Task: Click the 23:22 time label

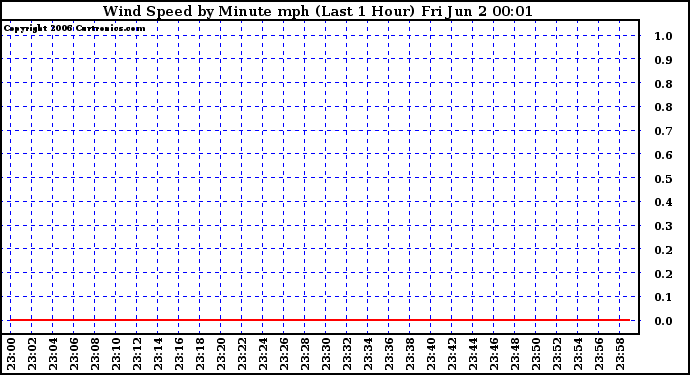Action: [242, 354]
